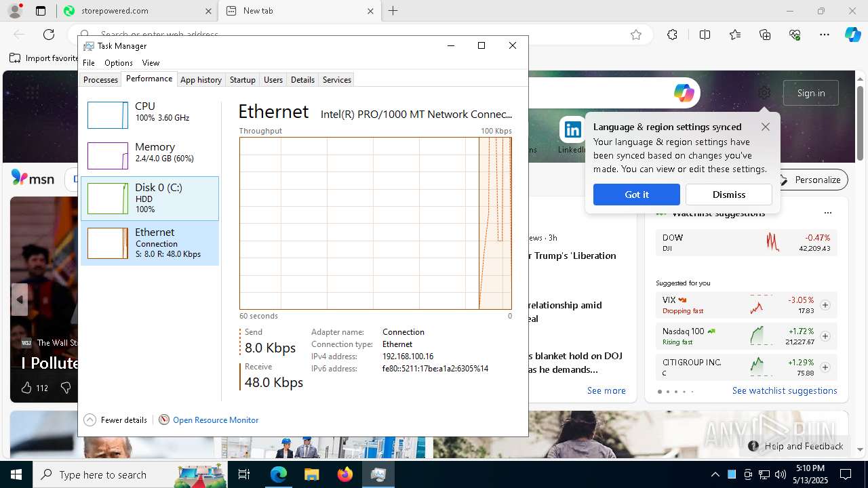Open watchlist more options ellipsis
868x488 pixels.
827,213
